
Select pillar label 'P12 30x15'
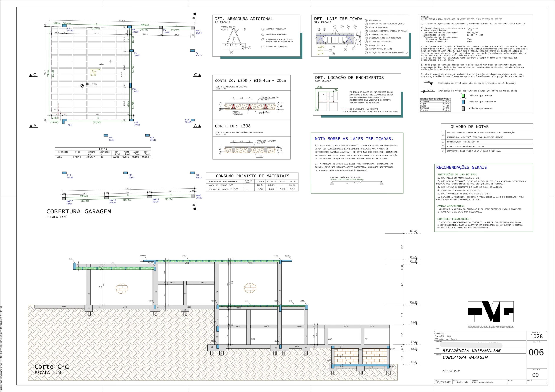[x=137, y=124]
